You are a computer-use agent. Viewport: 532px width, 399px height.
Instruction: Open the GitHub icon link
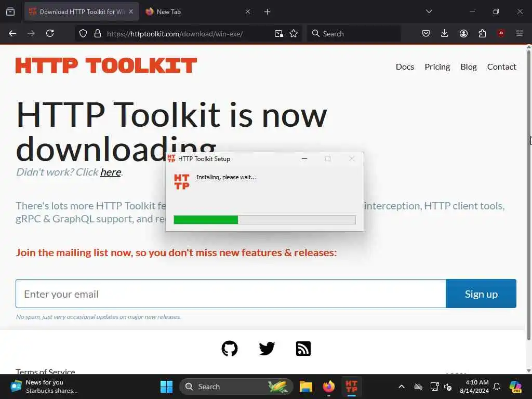(x=230, y=349)
